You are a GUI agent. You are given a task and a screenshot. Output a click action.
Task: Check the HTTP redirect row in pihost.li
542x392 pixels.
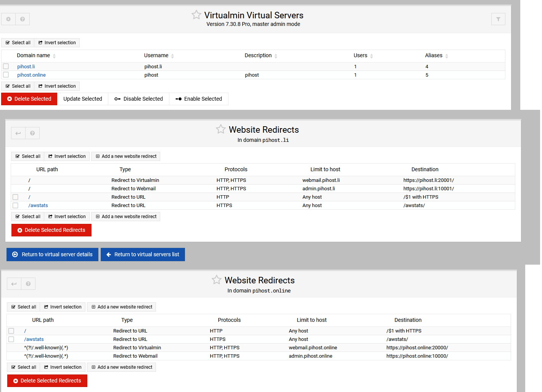(x=16, y=197)
